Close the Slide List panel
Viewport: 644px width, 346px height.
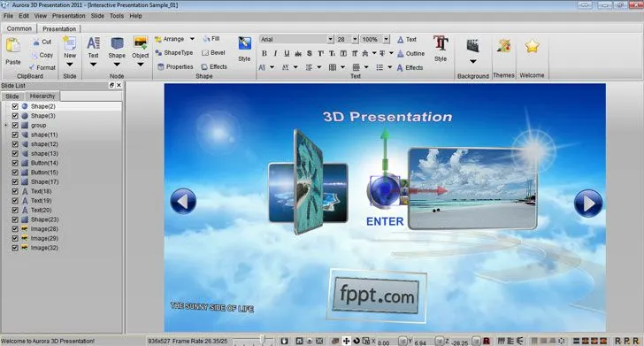click(119, 85)
